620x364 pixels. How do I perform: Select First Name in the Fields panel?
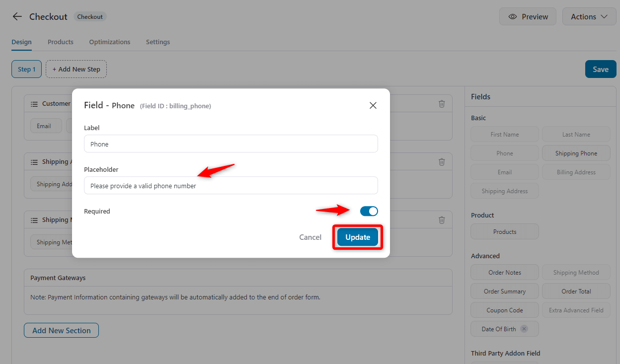point(505,135)
